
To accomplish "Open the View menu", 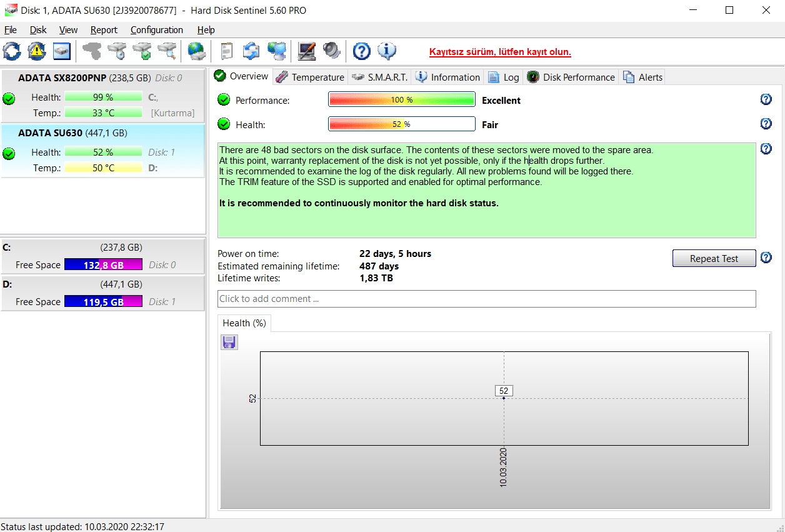I will click(69, 30).
